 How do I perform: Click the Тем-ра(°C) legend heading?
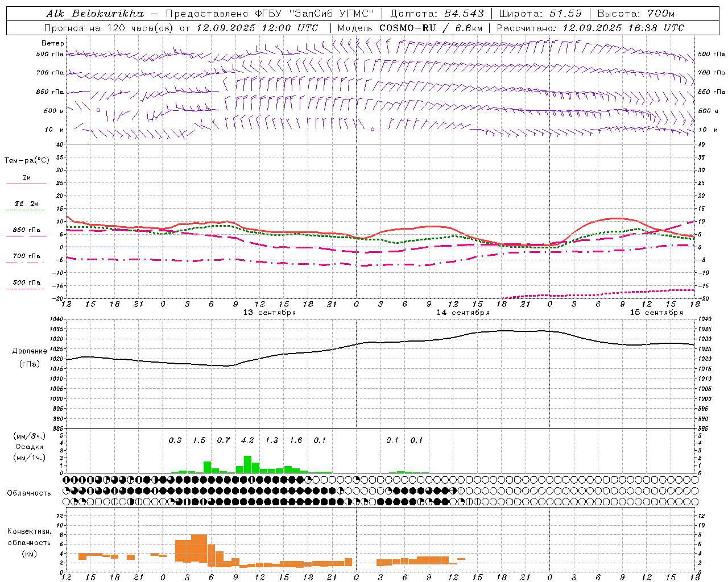pyautogui.click(x=27, y=161)
